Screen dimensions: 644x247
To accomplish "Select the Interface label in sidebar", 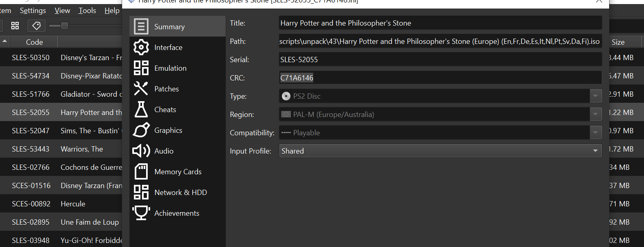I will pos(168,48).
